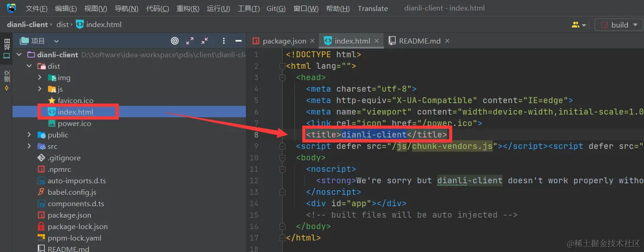Close the index.html editor tab
644x252 pixels.
coord(377,41)
